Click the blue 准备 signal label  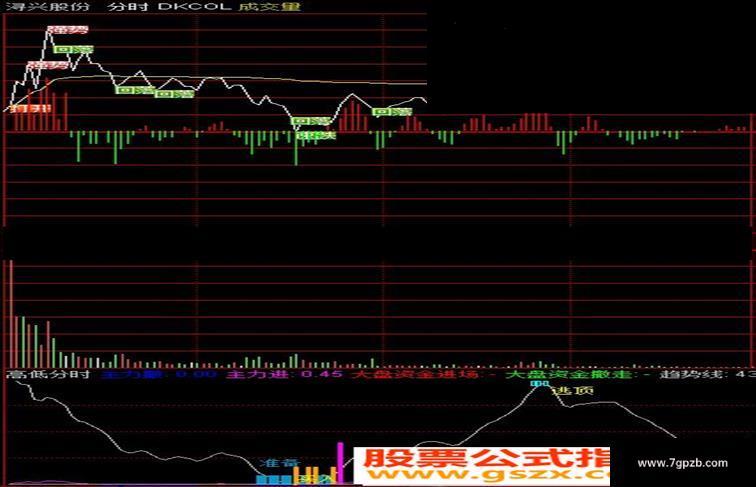(x=280, y=463)
